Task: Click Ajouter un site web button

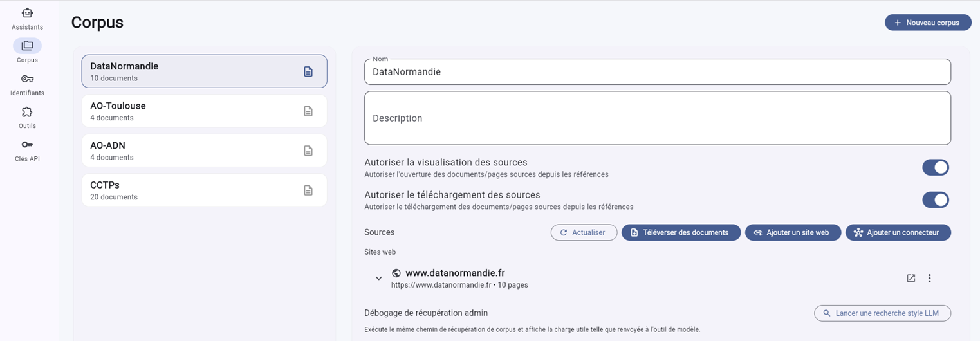Action: coord(793,232)
